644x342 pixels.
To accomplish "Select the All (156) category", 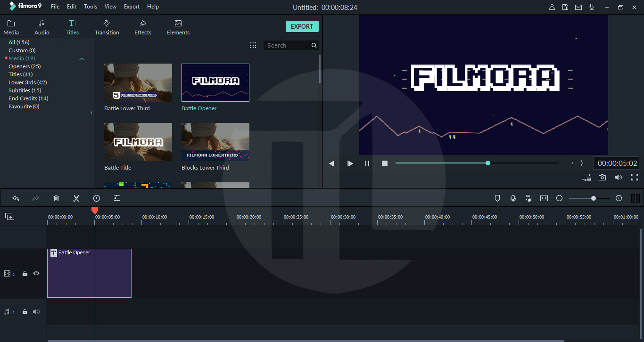I will (x=19, y=42).
